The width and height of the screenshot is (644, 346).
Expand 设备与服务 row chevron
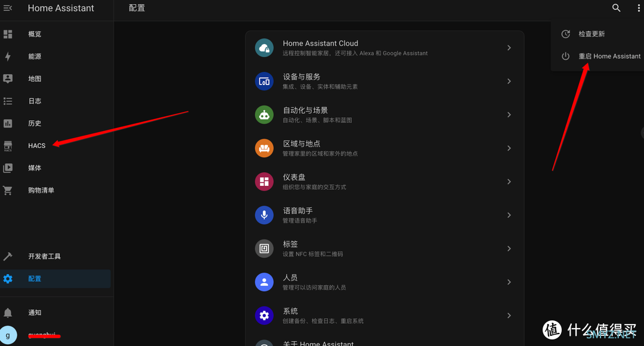click(x=509, y=81)
